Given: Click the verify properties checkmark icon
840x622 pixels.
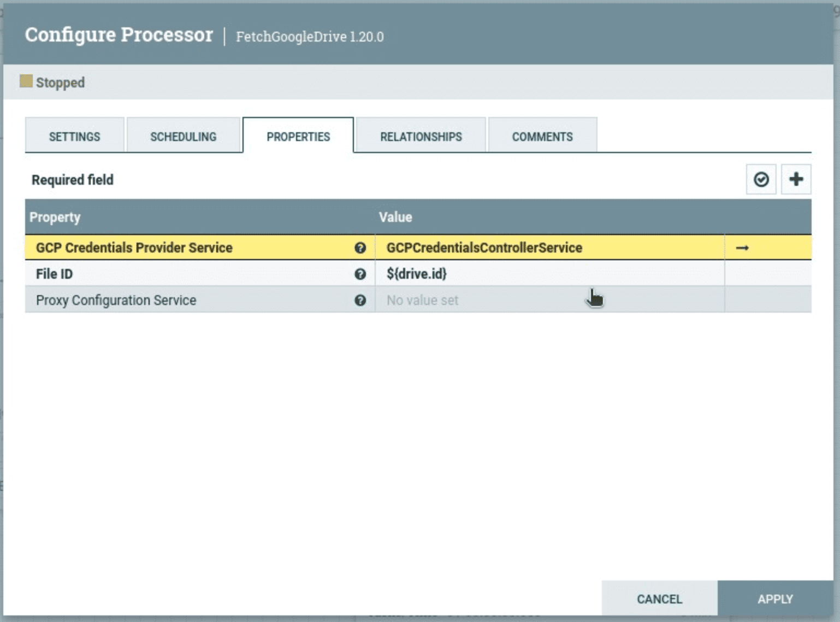Looking at the screenshot, I should coord(761,179).
